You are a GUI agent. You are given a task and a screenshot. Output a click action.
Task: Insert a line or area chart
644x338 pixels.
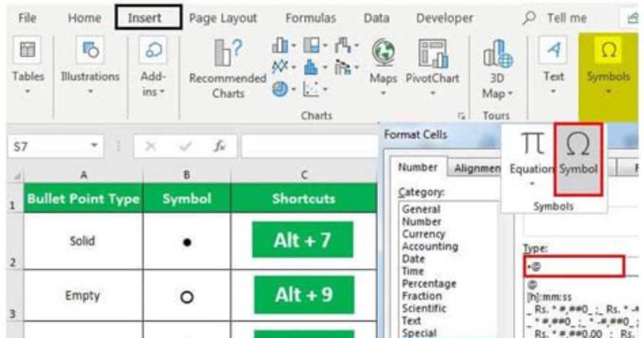283,67
